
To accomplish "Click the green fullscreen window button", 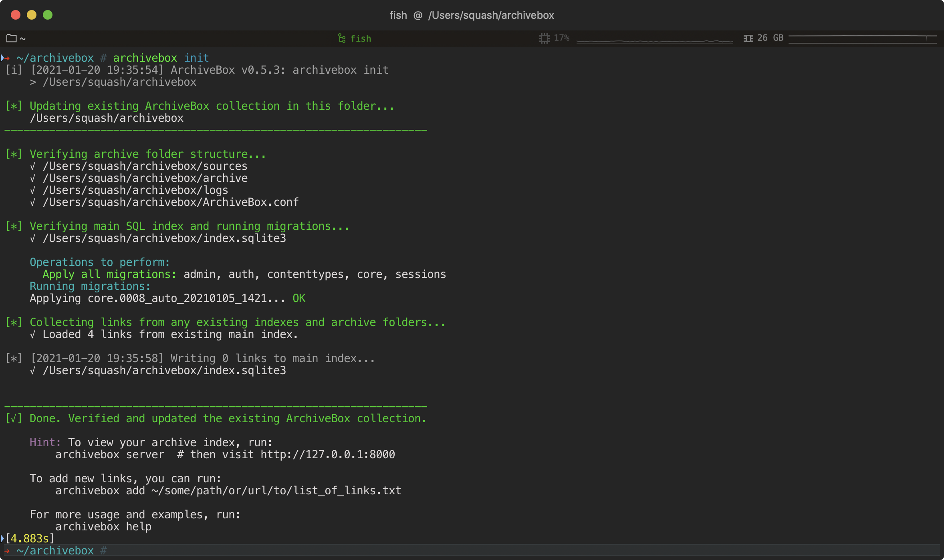I will pyautogui.click(x=48, y=15).
